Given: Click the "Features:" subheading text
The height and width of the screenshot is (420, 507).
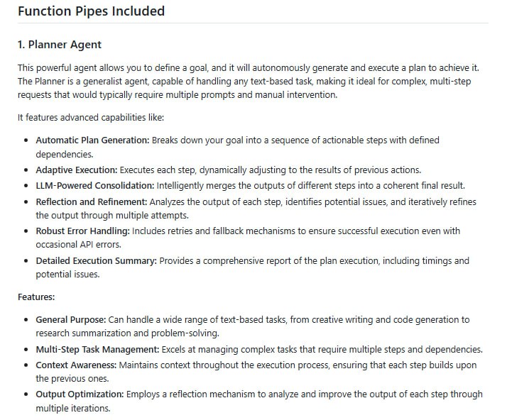Looking at the screenshot, I should tap(36, 297).
